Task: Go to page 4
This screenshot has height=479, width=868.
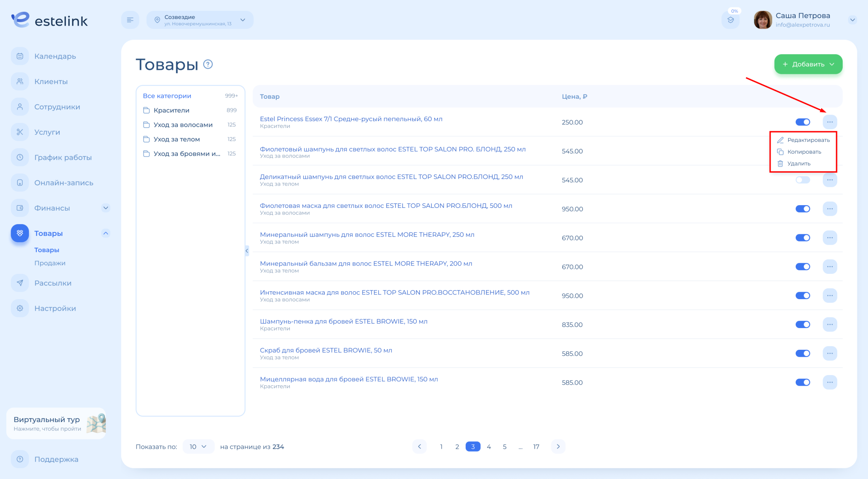Action: [x=489, y=447]
